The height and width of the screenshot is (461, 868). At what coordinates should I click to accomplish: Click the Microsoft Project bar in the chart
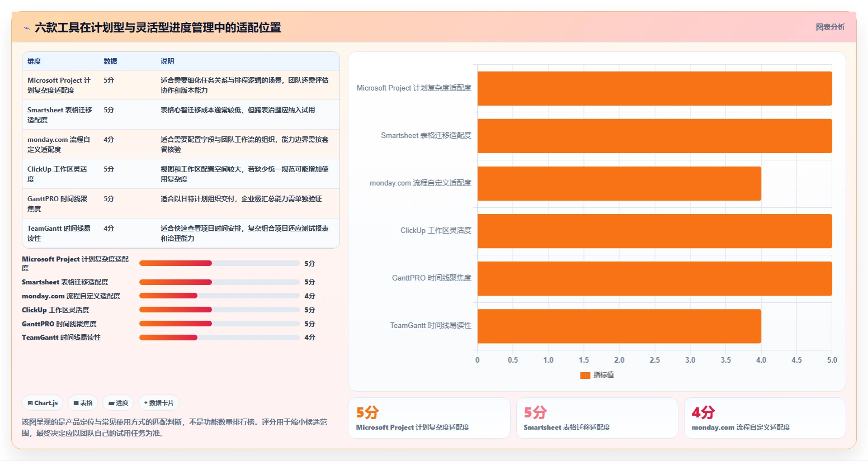654,88
